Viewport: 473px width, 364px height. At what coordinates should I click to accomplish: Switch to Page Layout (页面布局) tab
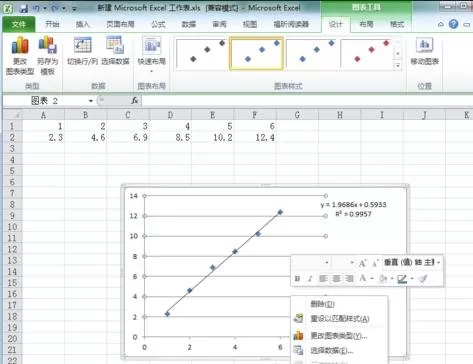tap(120, 24)
